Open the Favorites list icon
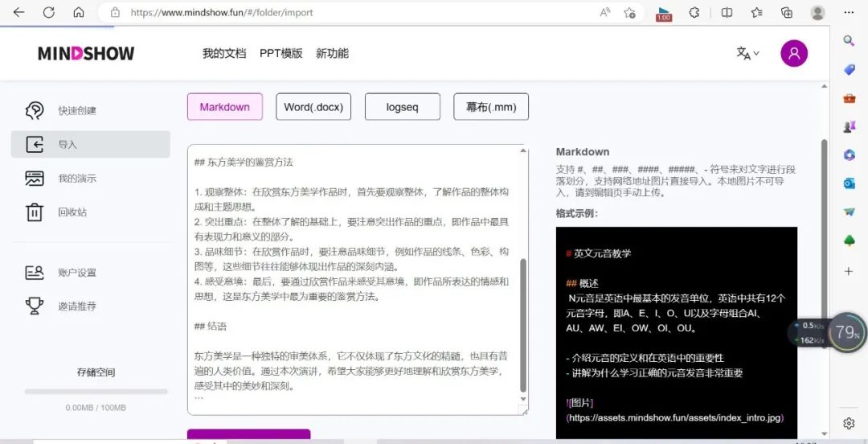This screenshot has height=444, width=868. [757, 12]
